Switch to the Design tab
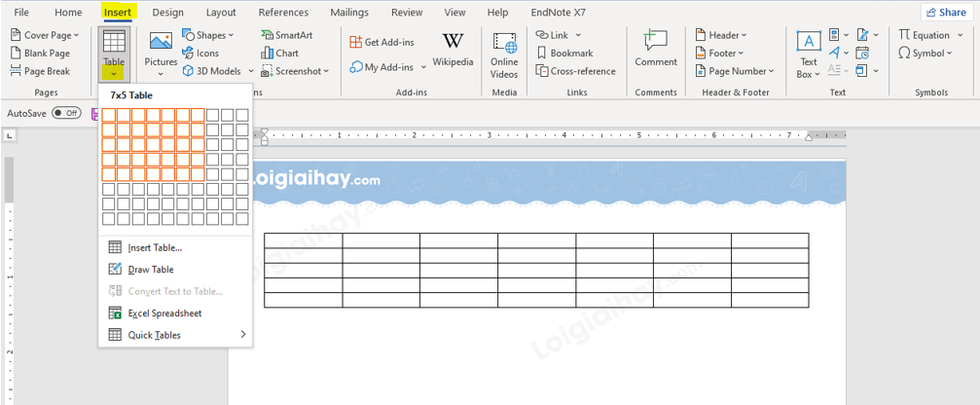Image resolution: width=980 pixels, height=405 pixels. (x=167, y=13)
